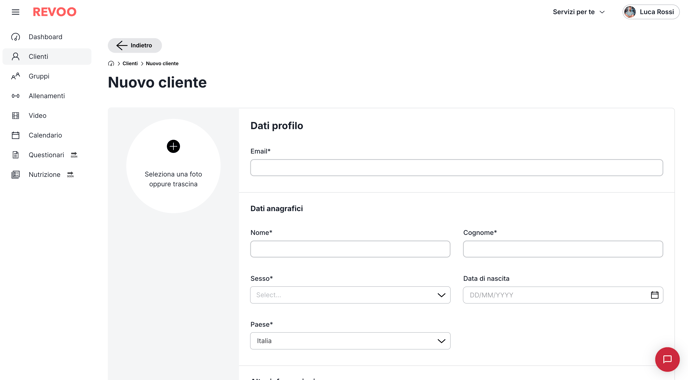688x380 pixels.
Task: Click Luca Rossi avatar picture
Action: 630,12
